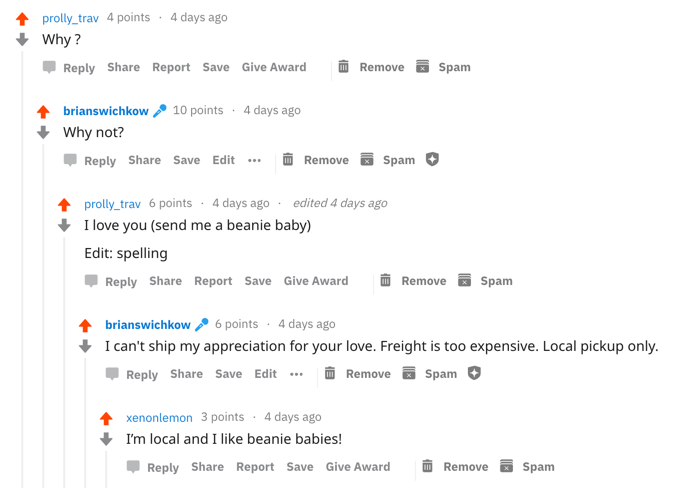Click Give Award on the "Why ?" comment
The height and width of the screenshot is (494, 679).
pos(274,67)
